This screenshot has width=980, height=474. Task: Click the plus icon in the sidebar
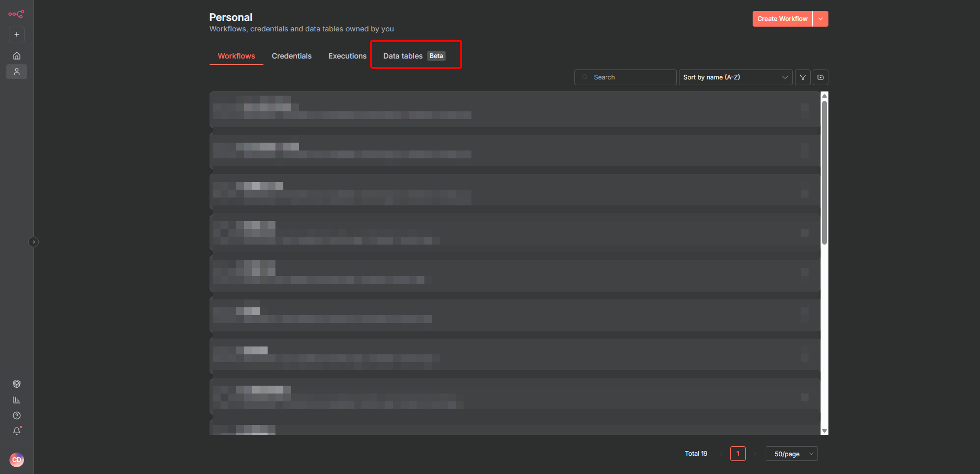tap(17, 34)
